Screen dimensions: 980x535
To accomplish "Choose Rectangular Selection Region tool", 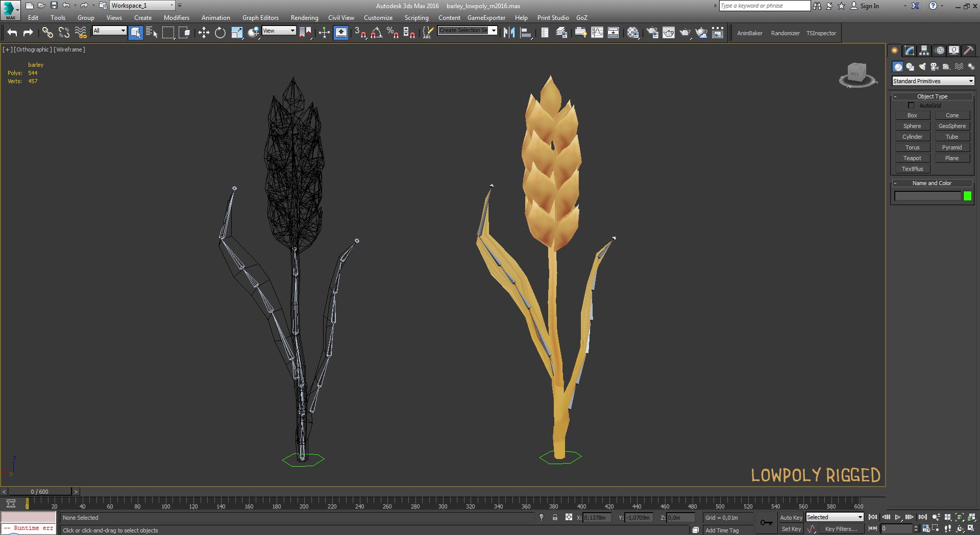I will click(x=168, y=33).
